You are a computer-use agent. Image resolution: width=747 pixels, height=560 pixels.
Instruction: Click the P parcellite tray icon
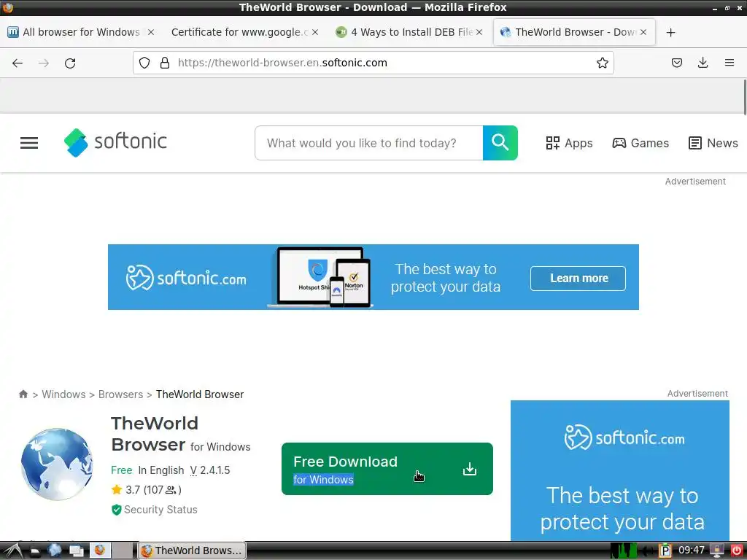[x=665, y=551]
